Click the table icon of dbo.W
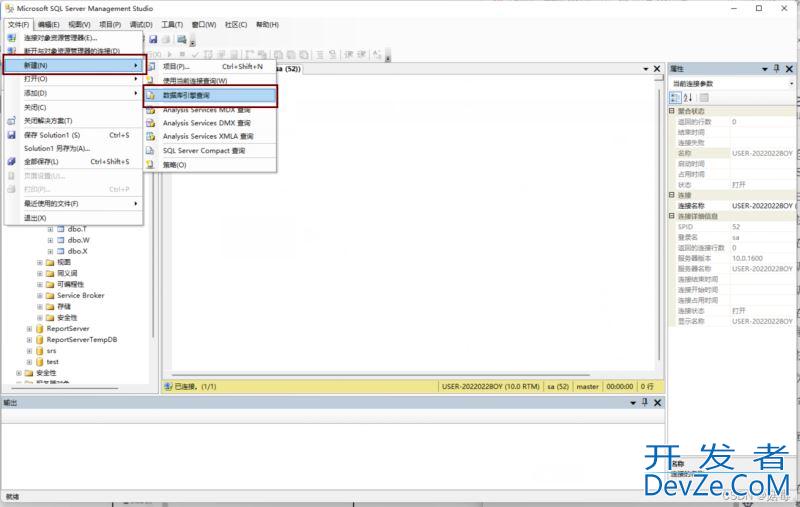This screenshot has height=507, width=800. tap(61, 240)
